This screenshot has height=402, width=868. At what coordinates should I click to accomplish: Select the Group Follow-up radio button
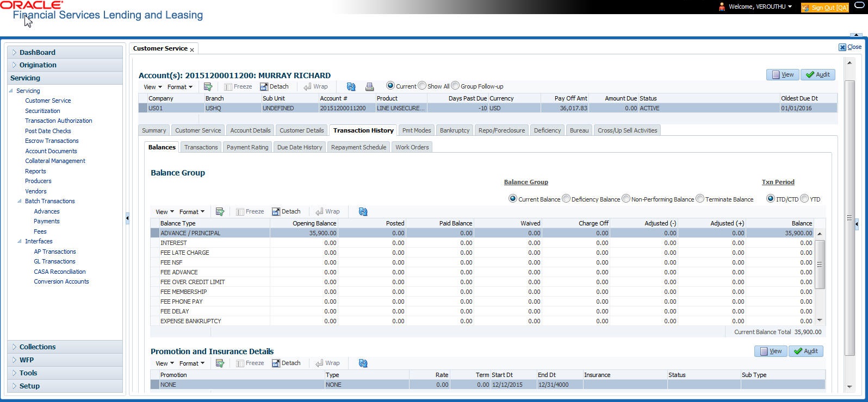(455, 86)
